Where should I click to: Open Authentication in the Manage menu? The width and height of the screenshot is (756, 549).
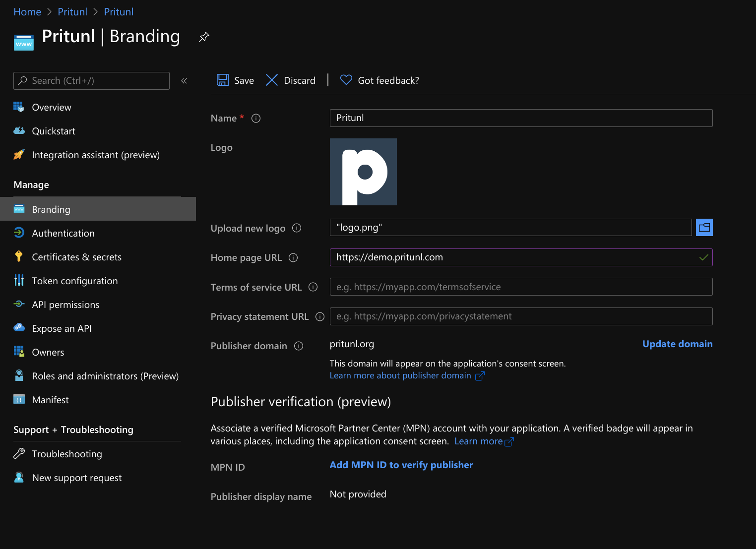pyautogui.click(x=63, y=233)
